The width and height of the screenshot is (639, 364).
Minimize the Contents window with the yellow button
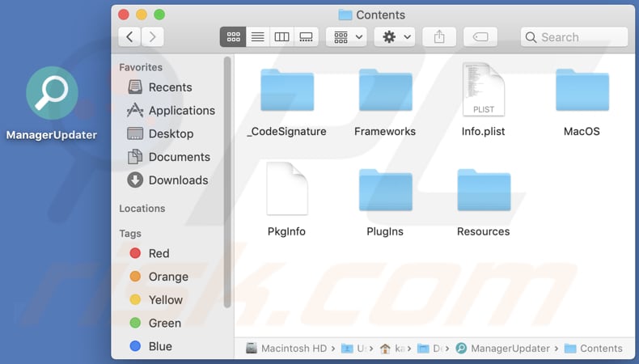[x=142, y=15]
